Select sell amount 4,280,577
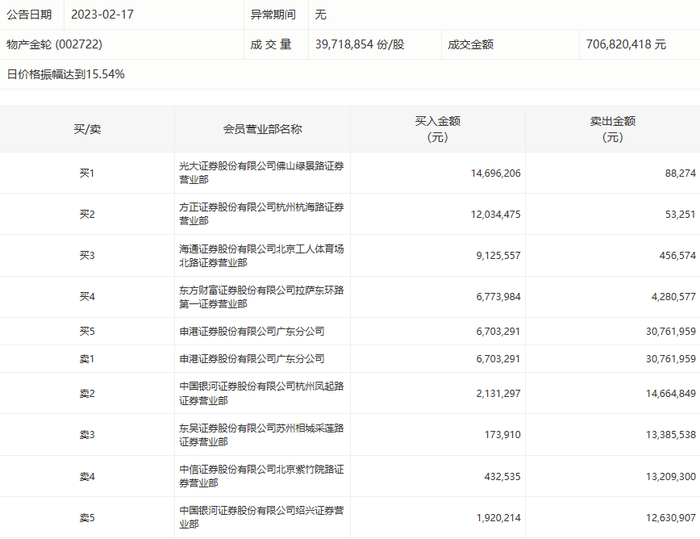This screenshot has height=539, width=700. point(674,297)
